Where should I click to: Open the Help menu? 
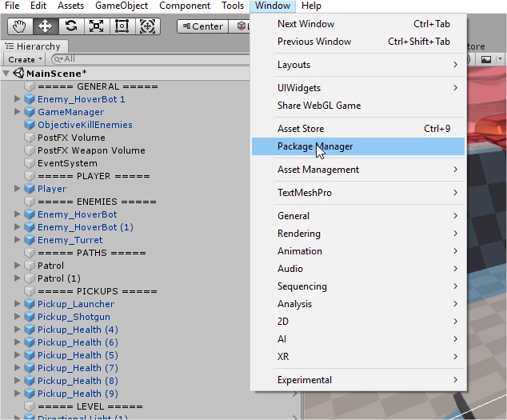pyautogui.click(x=311, y=6)
